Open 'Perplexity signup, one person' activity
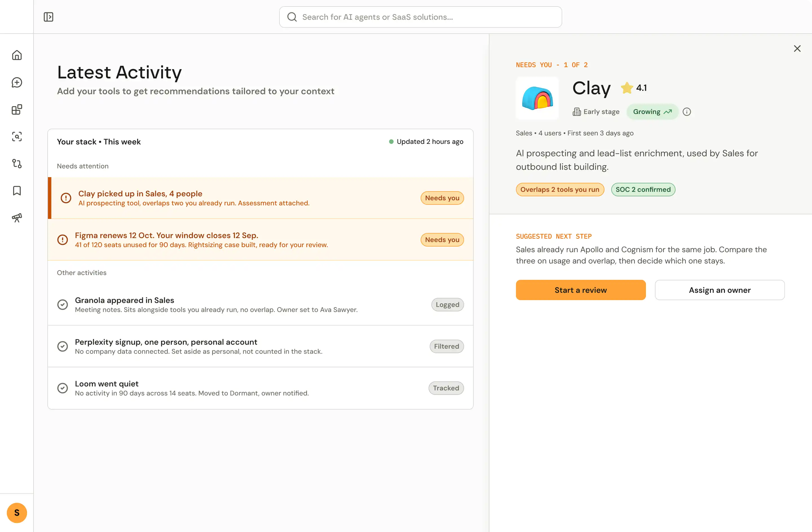812x532 pixels. [x=260, y=346]
